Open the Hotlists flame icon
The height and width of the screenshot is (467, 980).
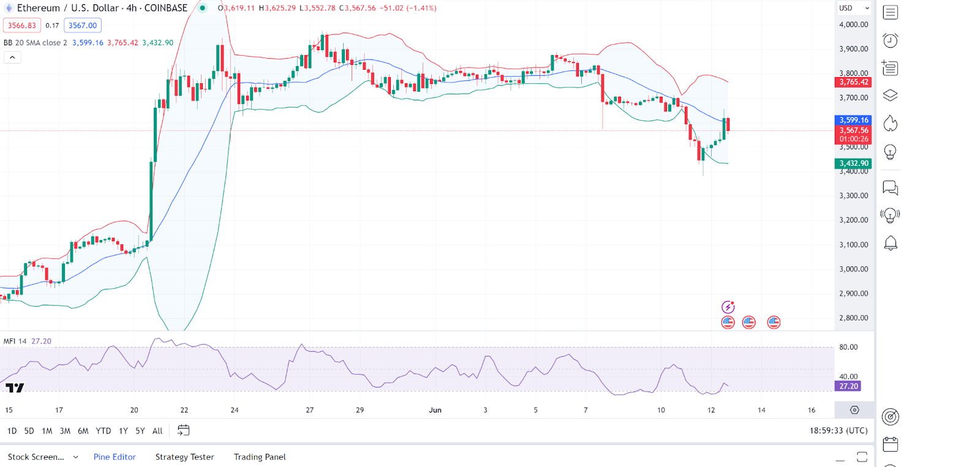(x=890, y=124)
